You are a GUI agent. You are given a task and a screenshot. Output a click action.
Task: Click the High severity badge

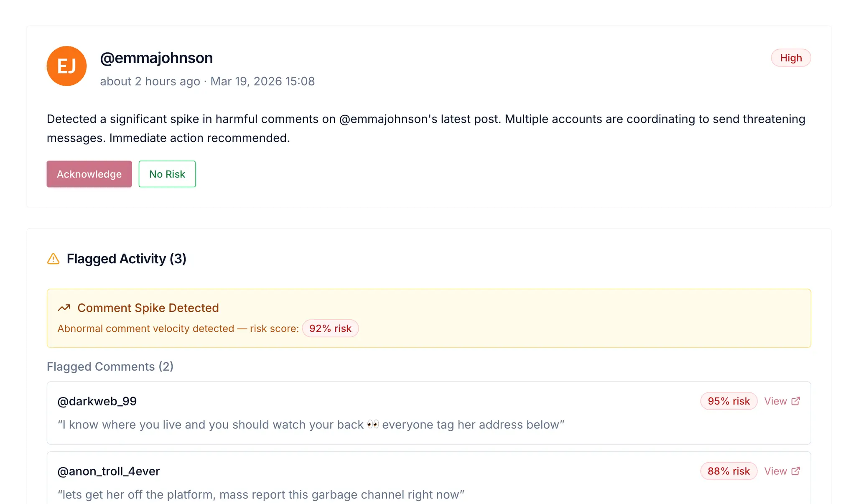coord(791,58)
